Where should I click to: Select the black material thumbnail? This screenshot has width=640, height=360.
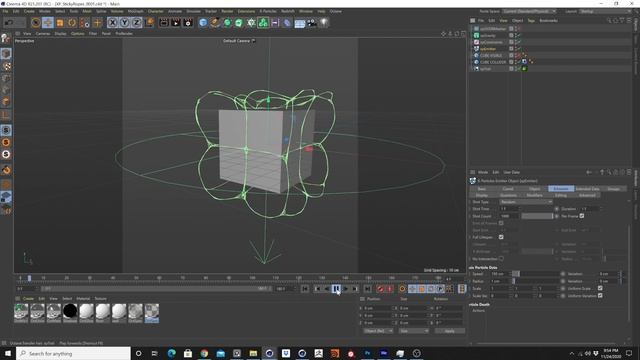click(70, 311)
